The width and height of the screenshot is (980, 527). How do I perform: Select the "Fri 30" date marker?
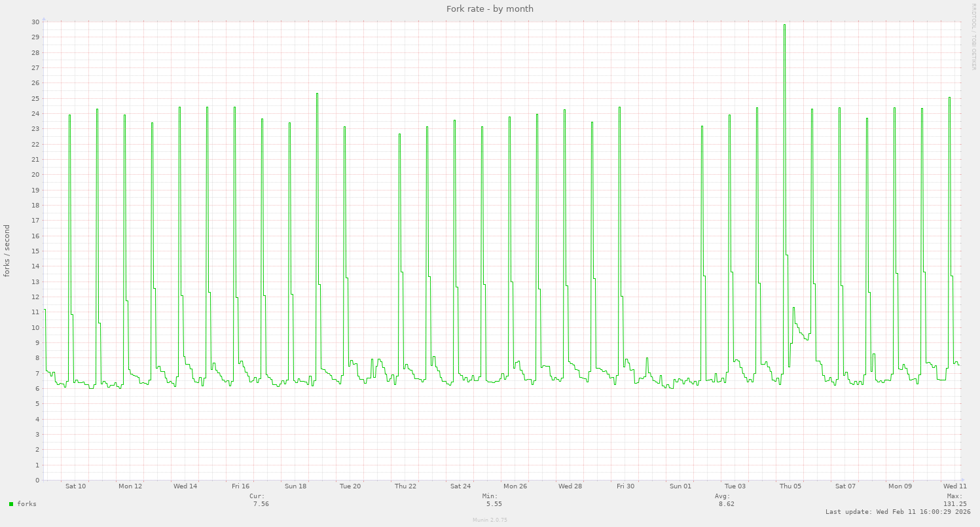coord(625,486)
